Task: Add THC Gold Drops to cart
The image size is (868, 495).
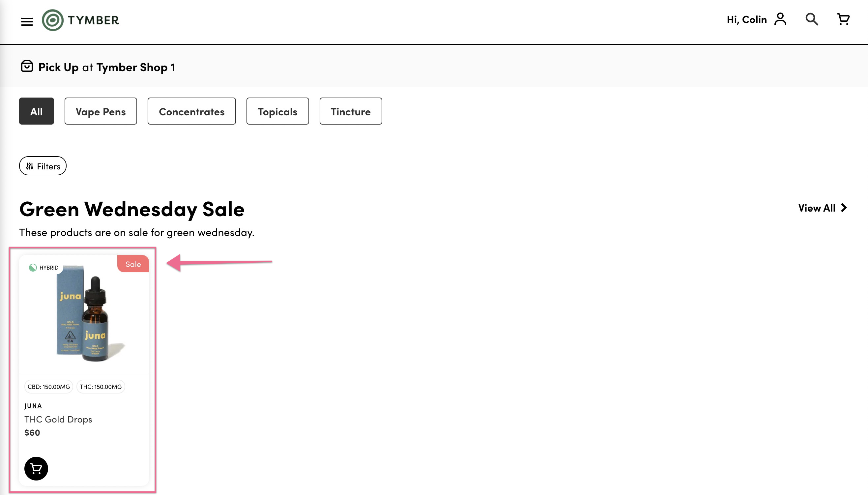Action: pyautogui.click(x=36, y=469)
